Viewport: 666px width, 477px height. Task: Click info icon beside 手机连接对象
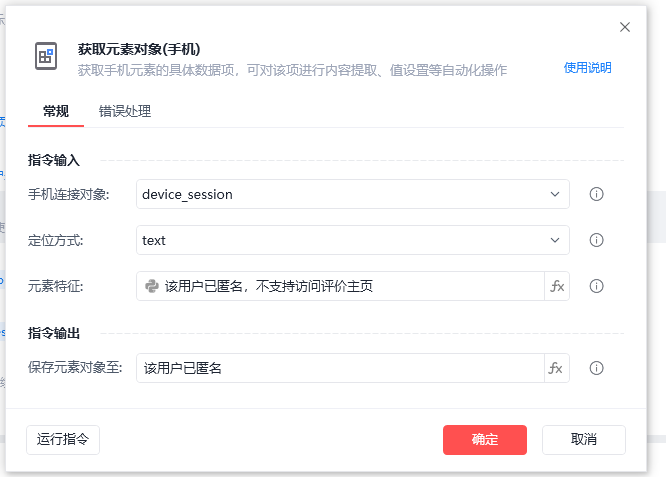(x=597, y=194)
